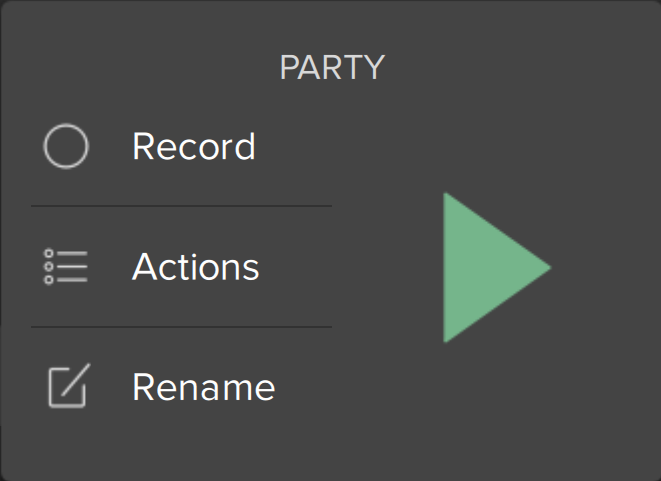Select the PARTY header text
This screenshot has width=661, height=481.
coord(332,68)
